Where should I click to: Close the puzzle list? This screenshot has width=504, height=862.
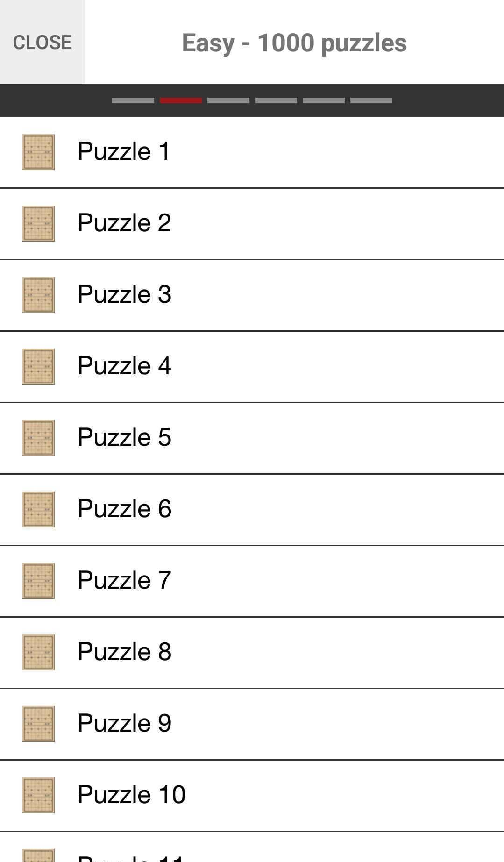[42, 42]
